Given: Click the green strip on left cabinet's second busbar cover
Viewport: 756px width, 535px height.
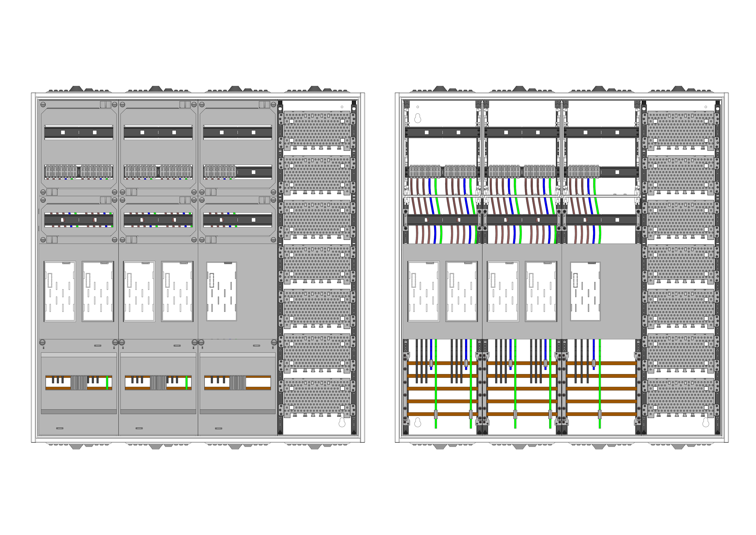Looking at the screenshot, I should [187, 383].
